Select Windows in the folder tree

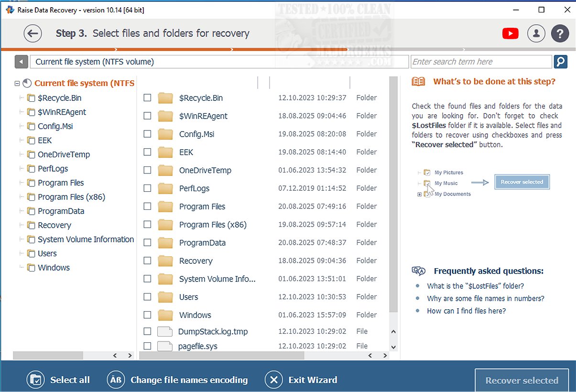click(54, 268)
